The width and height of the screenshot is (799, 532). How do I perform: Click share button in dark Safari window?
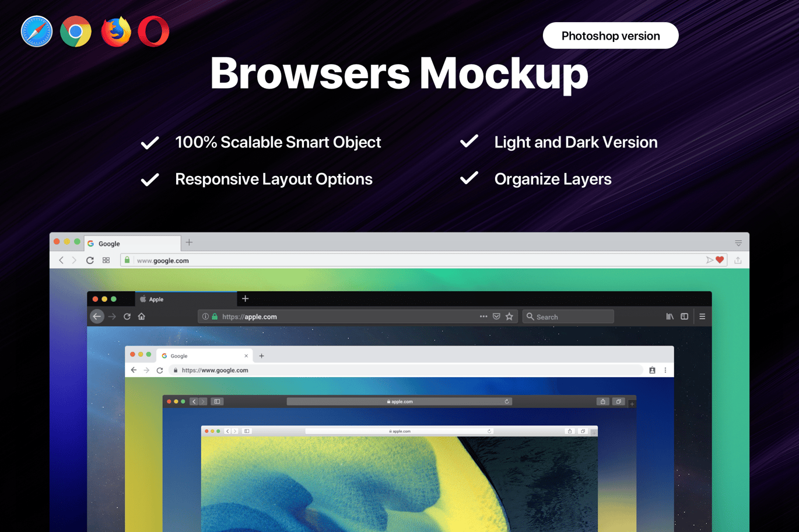pos(603,401)
